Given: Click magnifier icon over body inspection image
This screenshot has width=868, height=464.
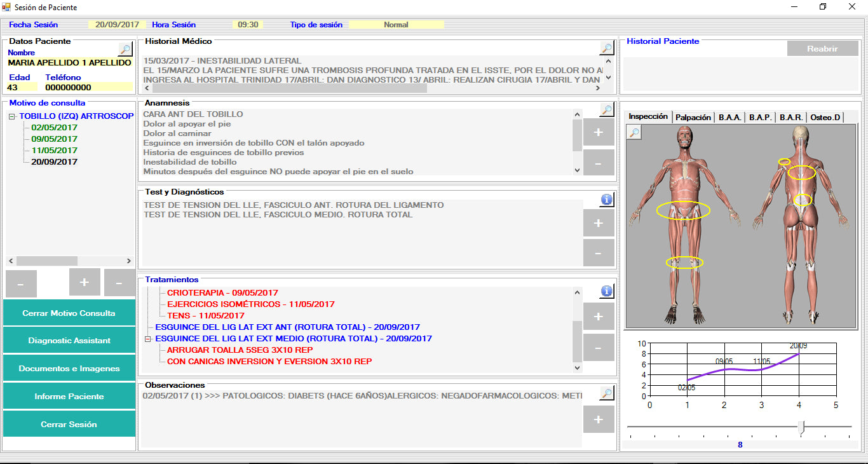Looking at the screenshot, I should point(634,132).
